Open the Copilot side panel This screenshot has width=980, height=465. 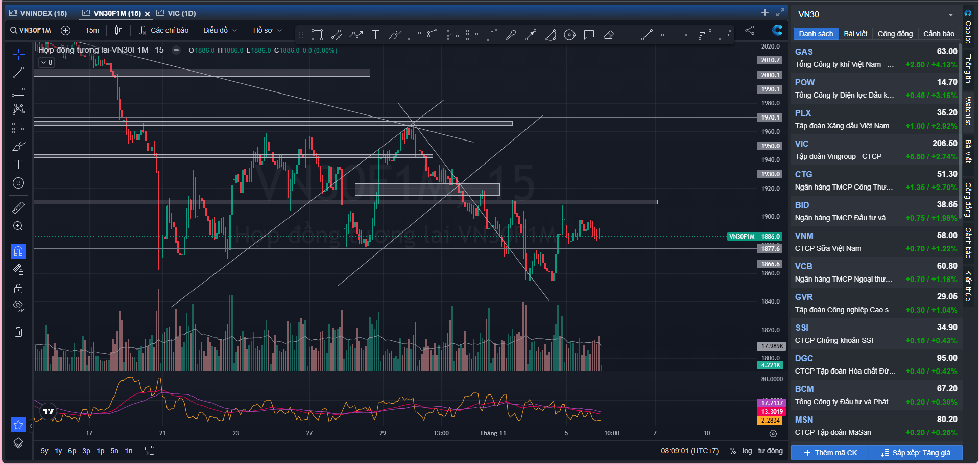click(x=968, y=26)
